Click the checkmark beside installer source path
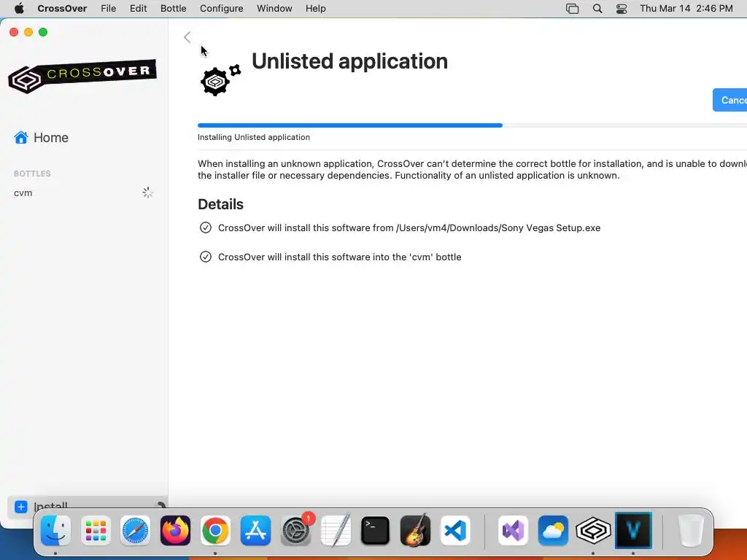 click(x=205, y=227)
